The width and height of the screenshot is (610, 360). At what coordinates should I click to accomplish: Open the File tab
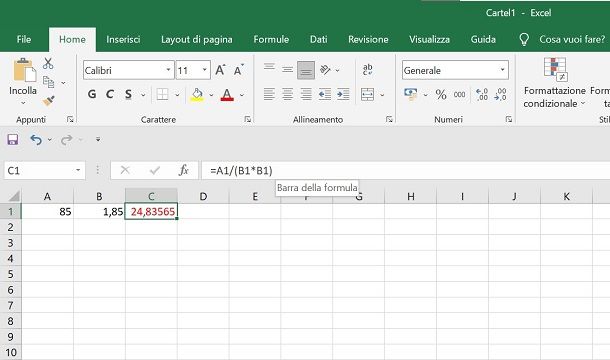(x=24, y=39)
